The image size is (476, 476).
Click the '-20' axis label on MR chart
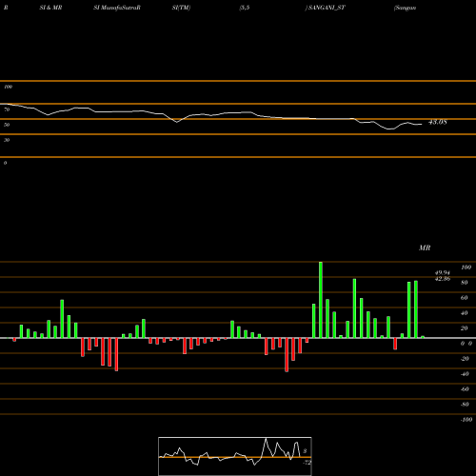pyautogui.click(x=465, y=359)
